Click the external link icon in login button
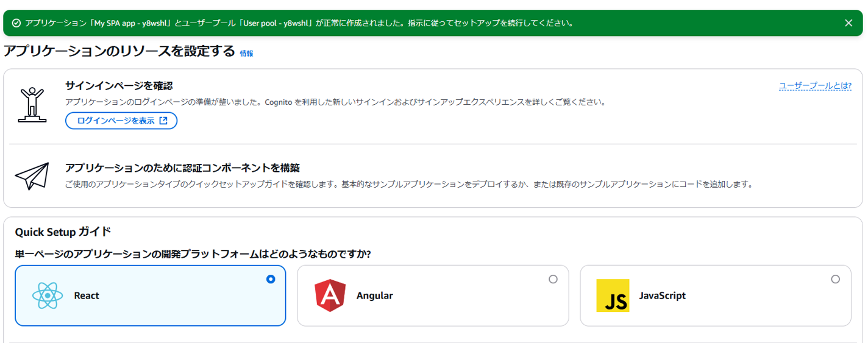 coord(163,121)
